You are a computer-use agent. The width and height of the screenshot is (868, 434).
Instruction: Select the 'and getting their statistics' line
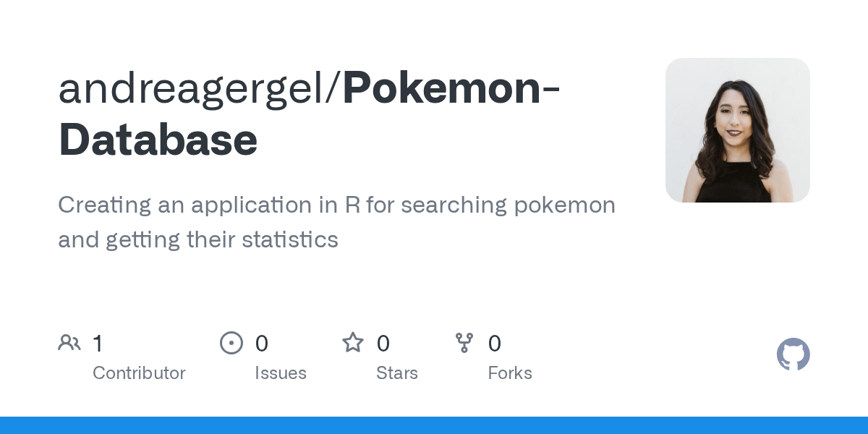[x=198, y=239]
